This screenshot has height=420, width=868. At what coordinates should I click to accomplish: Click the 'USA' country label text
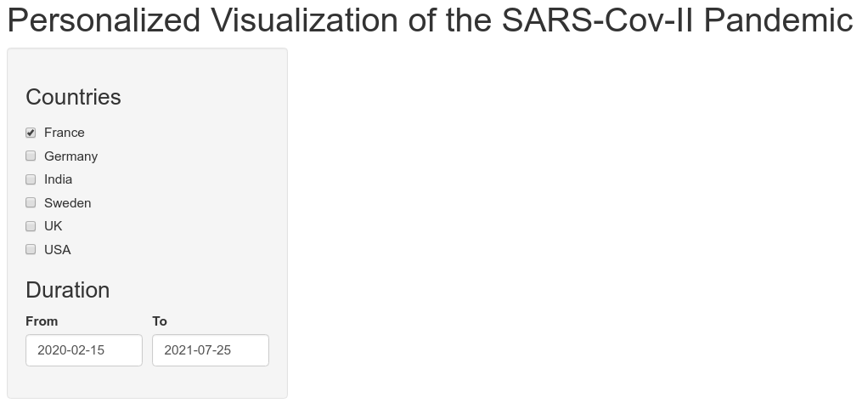click(57, 250)
